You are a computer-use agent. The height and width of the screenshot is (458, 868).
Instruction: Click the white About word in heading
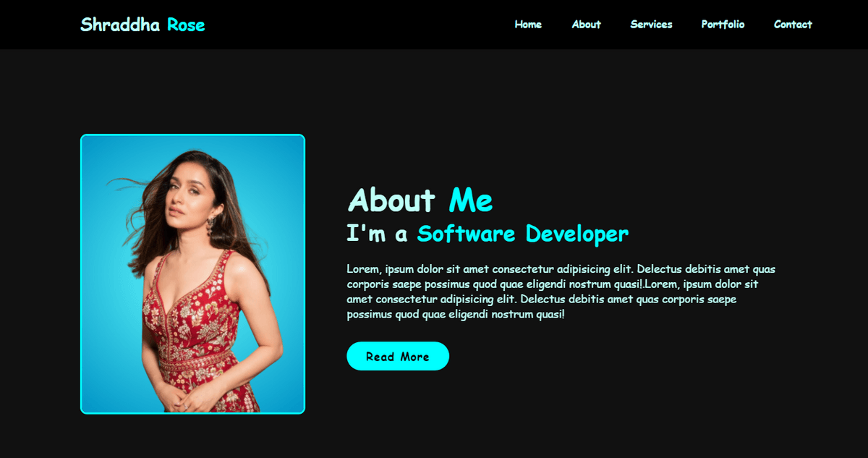click(x=391, y=200)
